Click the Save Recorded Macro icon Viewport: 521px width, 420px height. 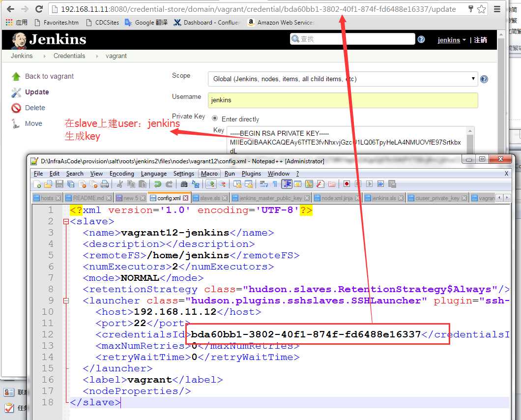tap(392, 184)
